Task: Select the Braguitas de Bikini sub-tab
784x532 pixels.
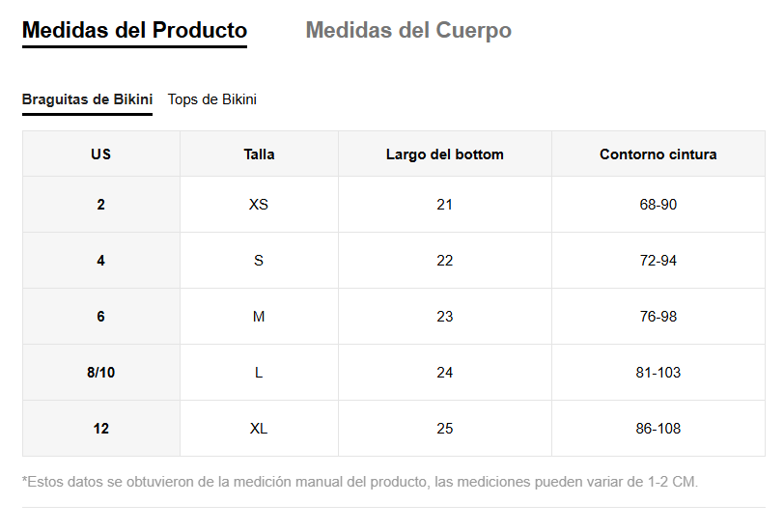Action: point(87,99)
